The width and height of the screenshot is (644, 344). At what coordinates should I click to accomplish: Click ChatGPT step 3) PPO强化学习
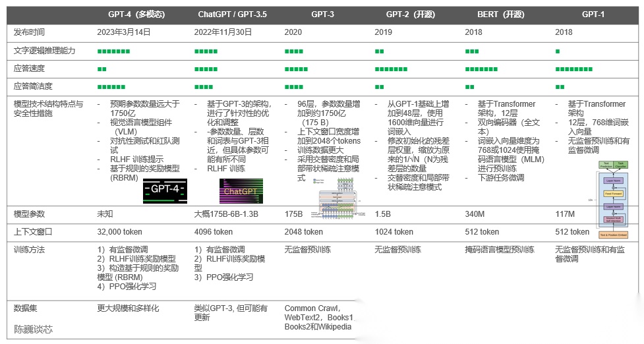click(223, 277)
